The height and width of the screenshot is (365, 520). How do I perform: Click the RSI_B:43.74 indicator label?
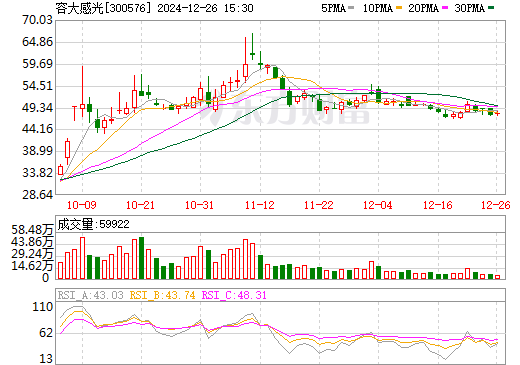tap(162, 295)
